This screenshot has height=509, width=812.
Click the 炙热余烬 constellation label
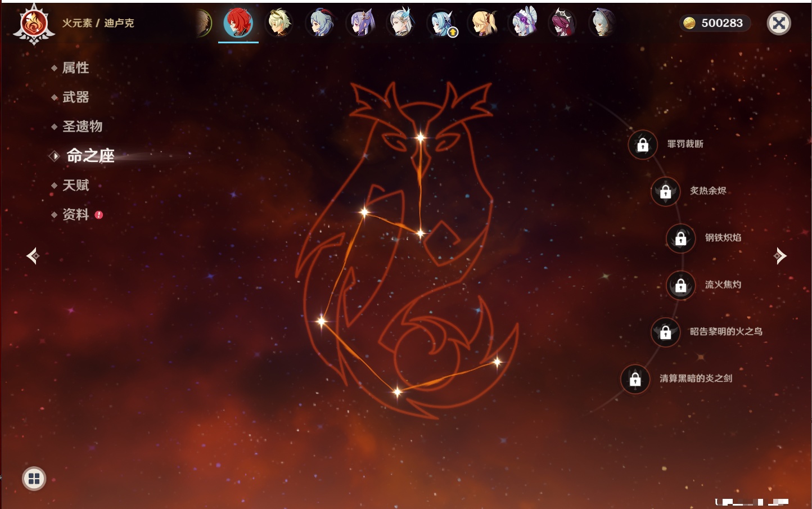(x=708, y=191)
